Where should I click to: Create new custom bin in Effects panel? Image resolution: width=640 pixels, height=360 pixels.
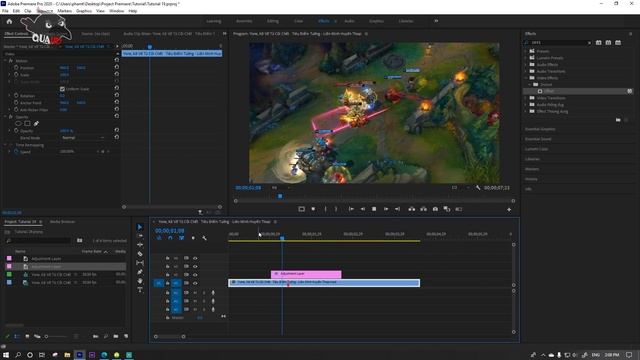618,120
